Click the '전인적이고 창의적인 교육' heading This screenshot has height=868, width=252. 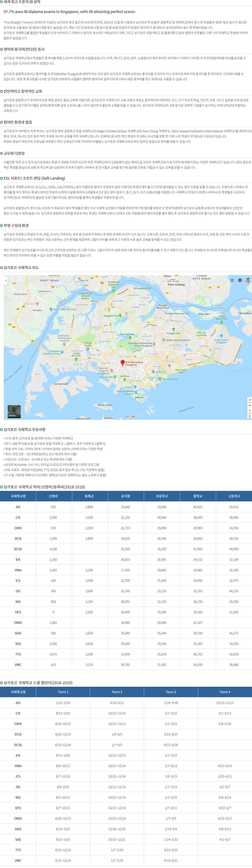click(x=23, y=91)
